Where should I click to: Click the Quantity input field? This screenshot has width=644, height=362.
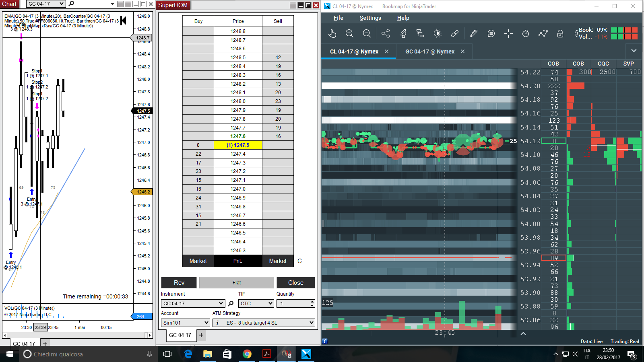pos(293,304)
